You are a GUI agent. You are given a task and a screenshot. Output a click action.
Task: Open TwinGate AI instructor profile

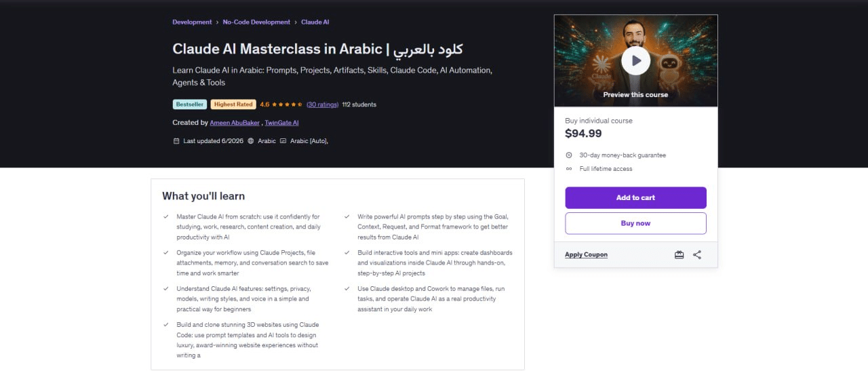click(281, 123)
